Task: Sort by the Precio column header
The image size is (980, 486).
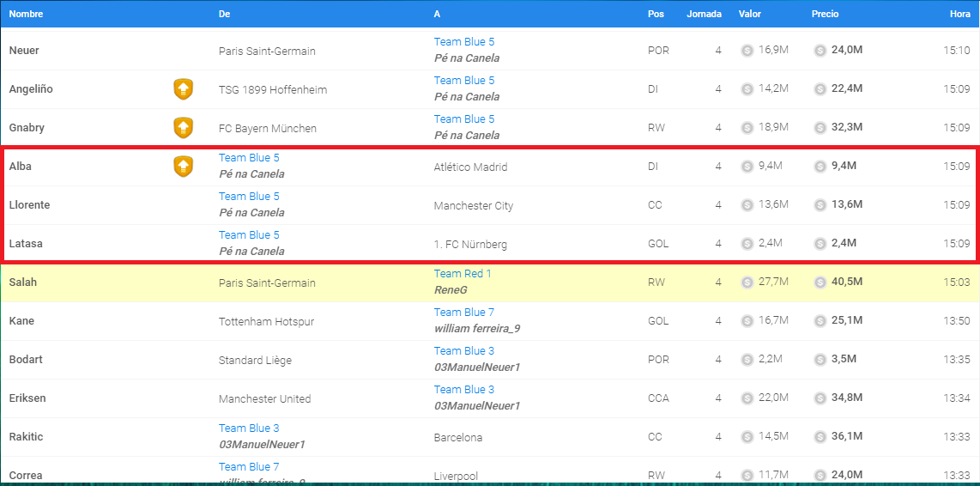Action: pos(825,14)
